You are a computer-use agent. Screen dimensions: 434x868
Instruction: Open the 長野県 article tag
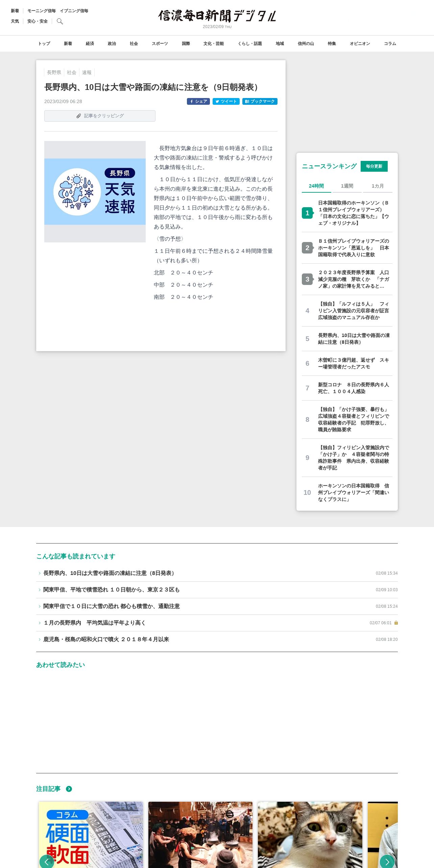tap(54, 72)
